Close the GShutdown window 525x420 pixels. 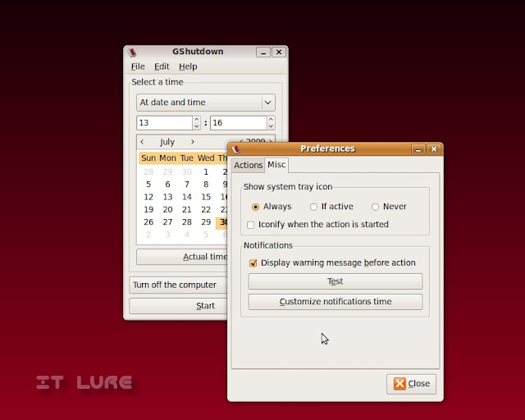pos(279,52)
